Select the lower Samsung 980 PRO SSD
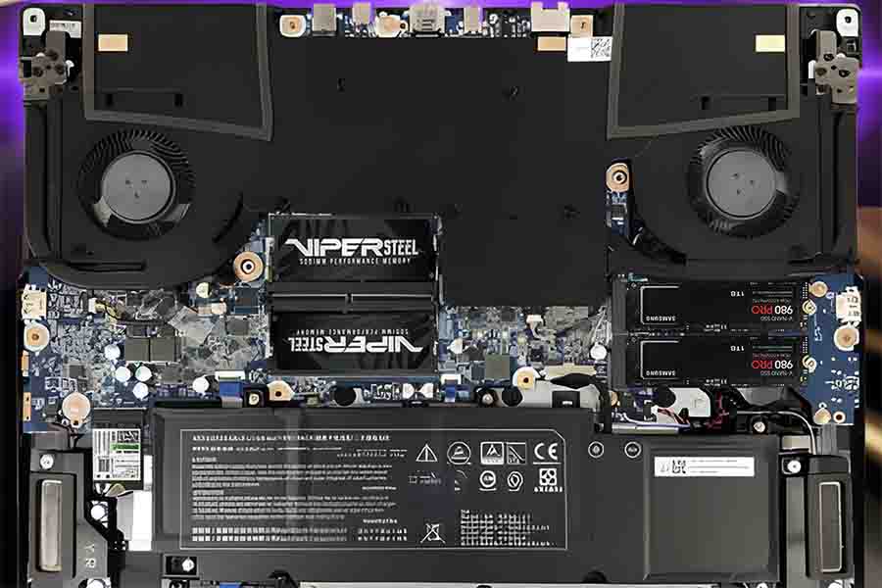This screenshot has height=588, width=882. 722,359
